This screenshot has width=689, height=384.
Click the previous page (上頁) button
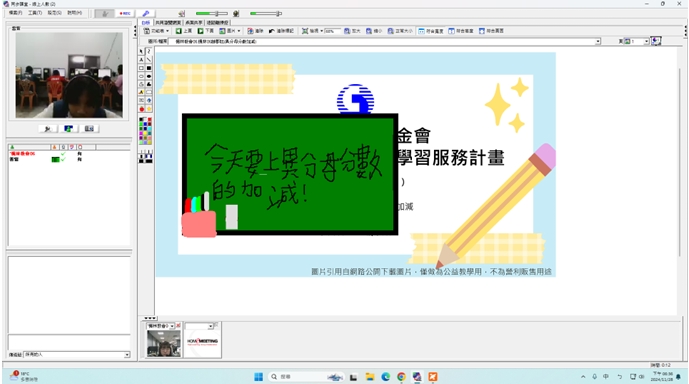[184, 31]
